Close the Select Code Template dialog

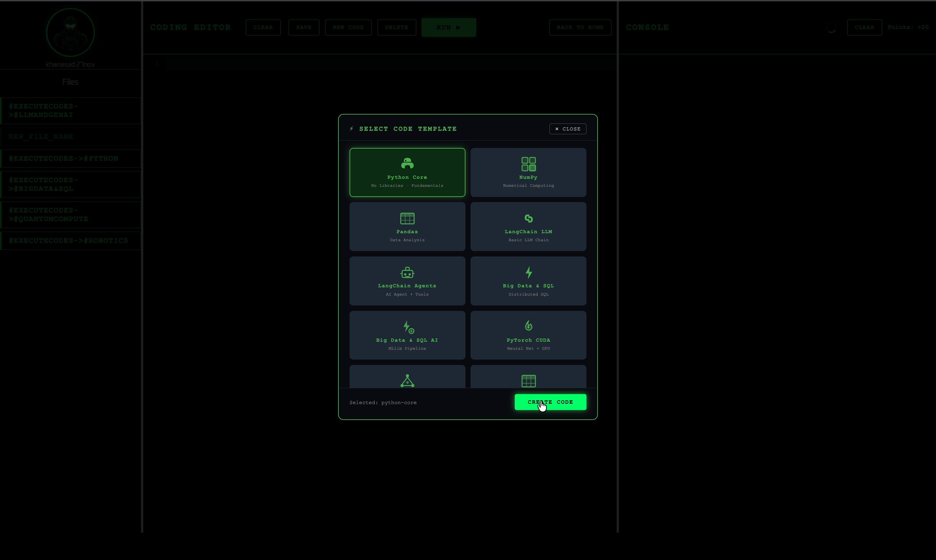click(x=568, y=129)
